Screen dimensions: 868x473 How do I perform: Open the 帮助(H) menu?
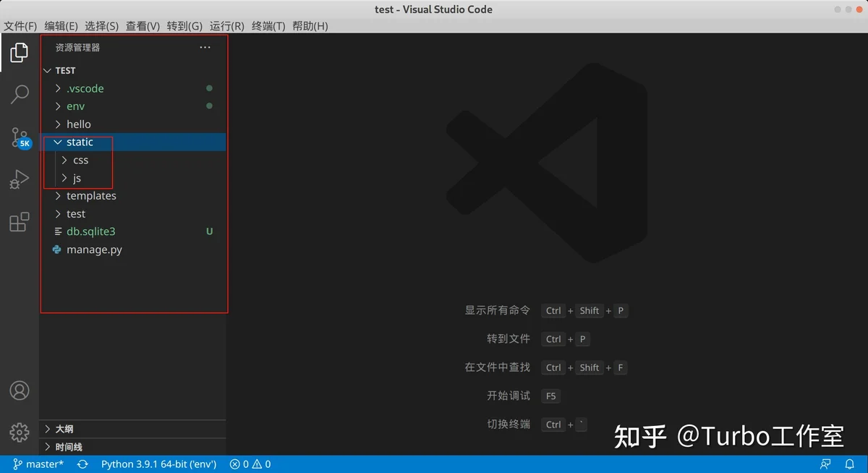[x=310, y=26]
